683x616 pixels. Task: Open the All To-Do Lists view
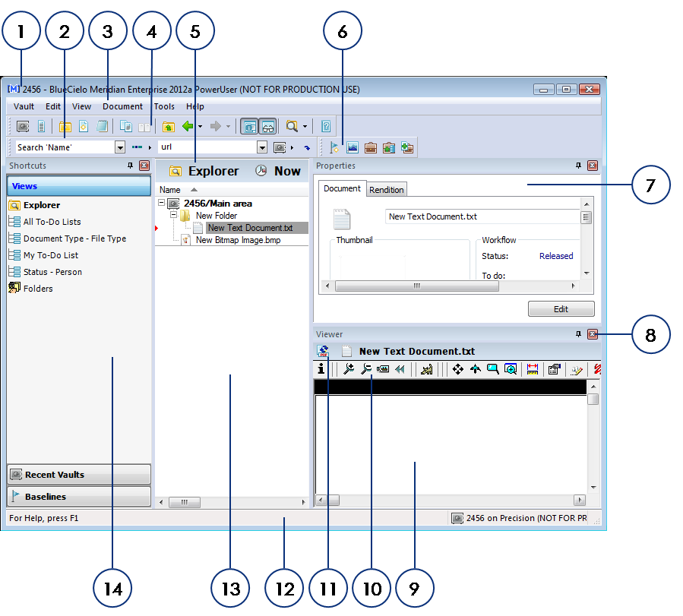click(52, 222)
